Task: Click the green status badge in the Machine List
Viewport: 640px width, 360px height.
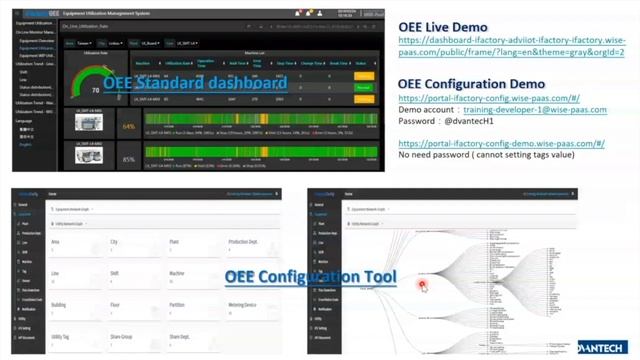Action: point(364,88)
